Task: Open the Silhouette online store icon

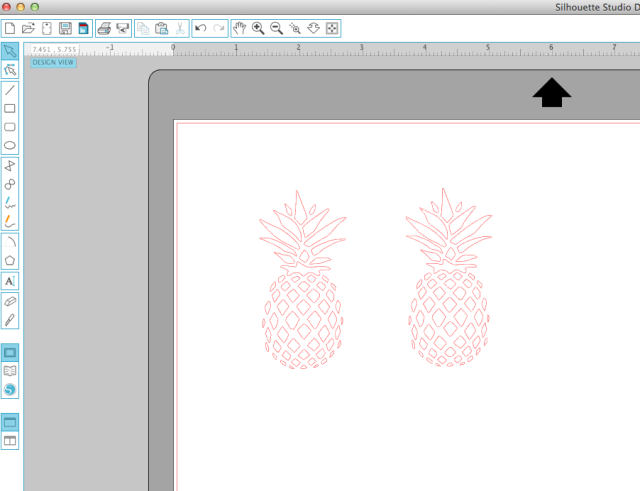Action: point(10,389)
